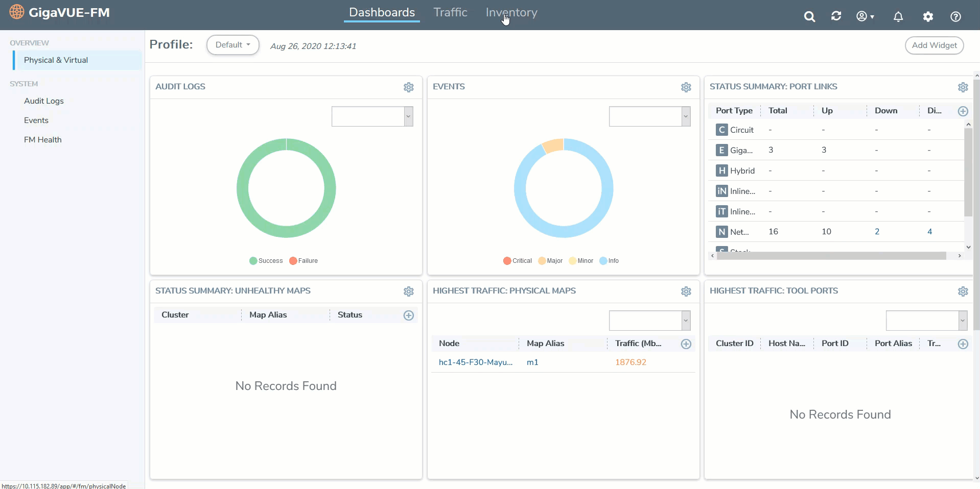Open the settings gear in header
The width and height of the screenshot is (980, 489).
(928, 17)
